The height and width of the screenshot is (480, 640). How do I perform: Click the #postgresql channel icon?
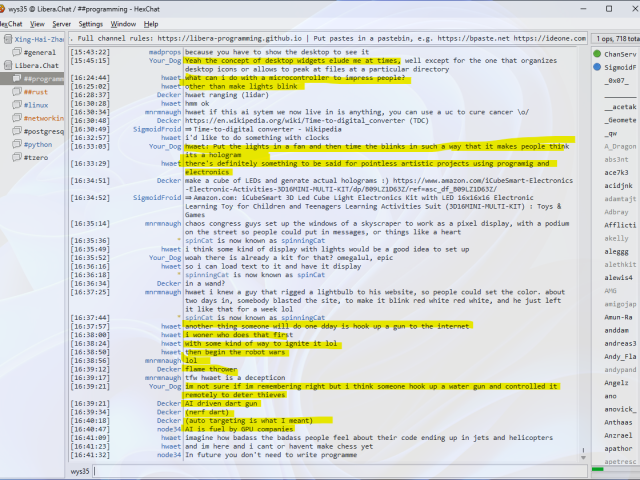pyautogui.click(x=16, y=130)
